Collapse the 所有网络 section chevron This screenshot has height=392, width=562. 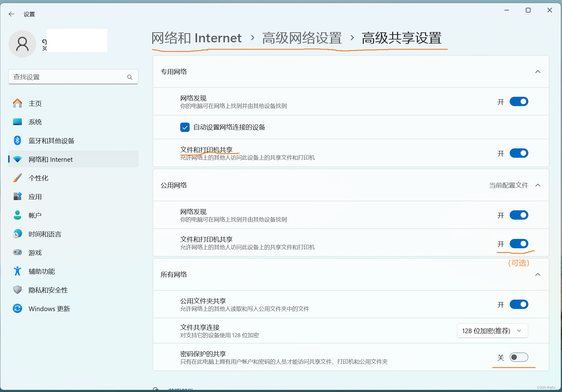[538, 275]
